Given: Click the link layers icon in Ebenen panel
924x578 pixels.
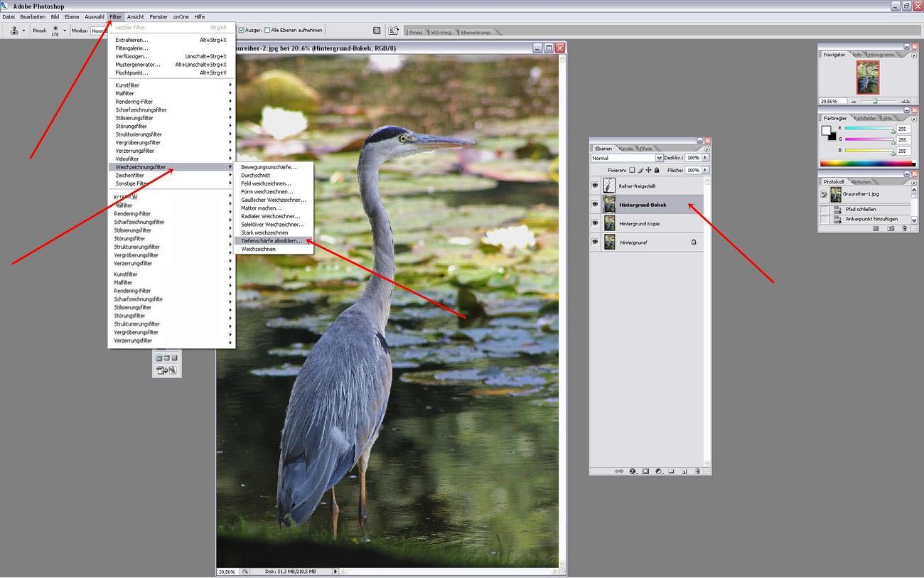Looking at the screenshot, I should click(618, 471).
